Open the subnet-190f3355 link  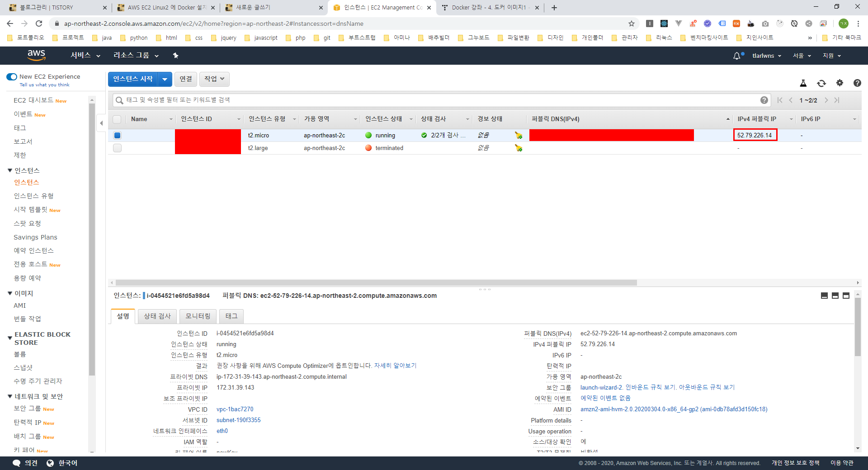[x=238, y=420]
